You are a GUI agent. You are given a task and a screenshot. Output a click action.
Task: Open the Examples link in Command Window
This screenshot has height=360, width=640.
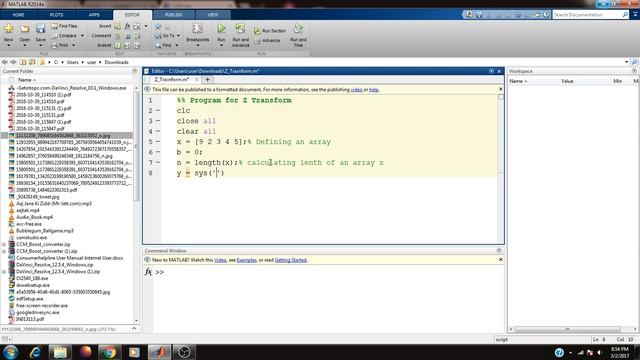(247, 260)
